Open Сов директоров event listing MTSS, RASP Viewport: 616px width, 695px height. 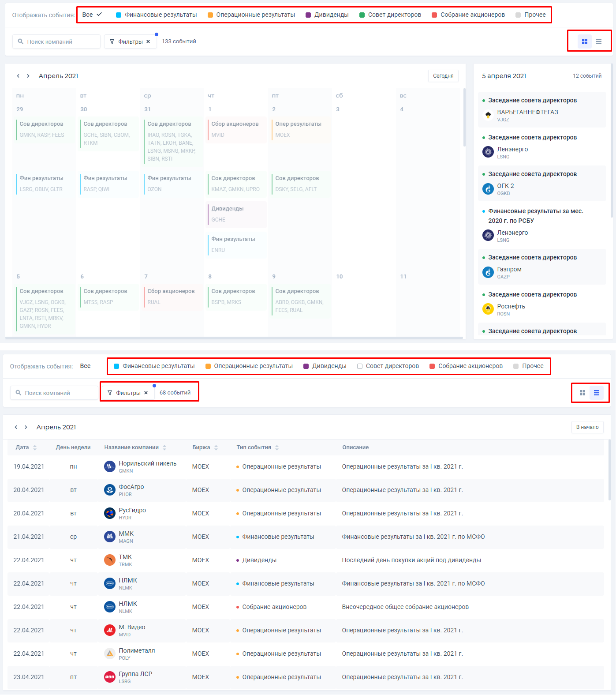coord(108,297)
